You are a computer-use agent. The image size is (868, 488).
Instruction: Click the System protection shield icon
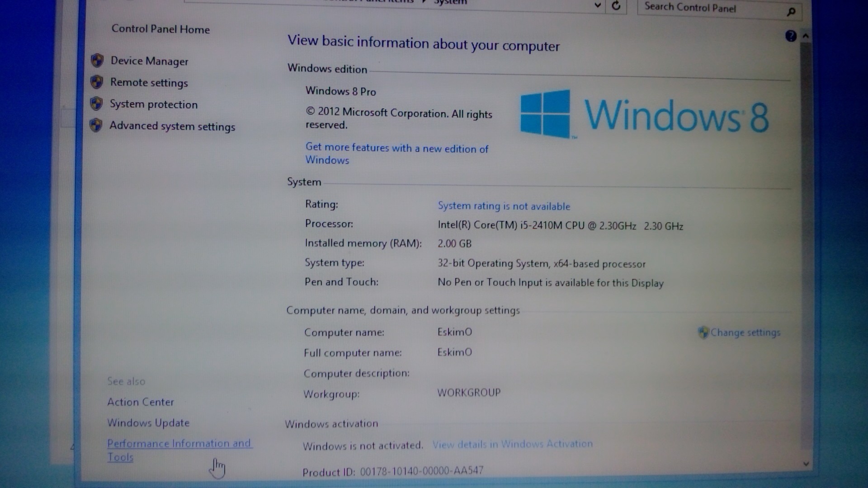pos(96,103)
